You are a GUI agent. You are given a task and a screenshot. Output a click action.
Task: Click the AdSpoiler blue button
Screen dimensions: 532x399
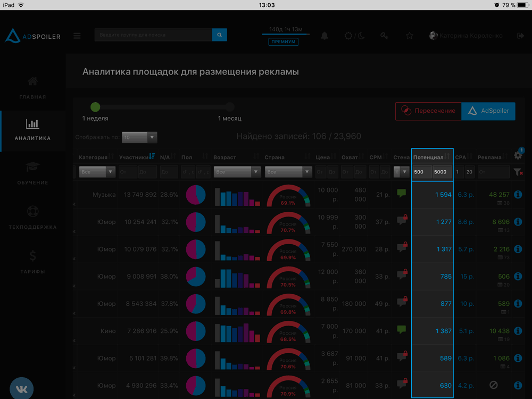[488, 111]
